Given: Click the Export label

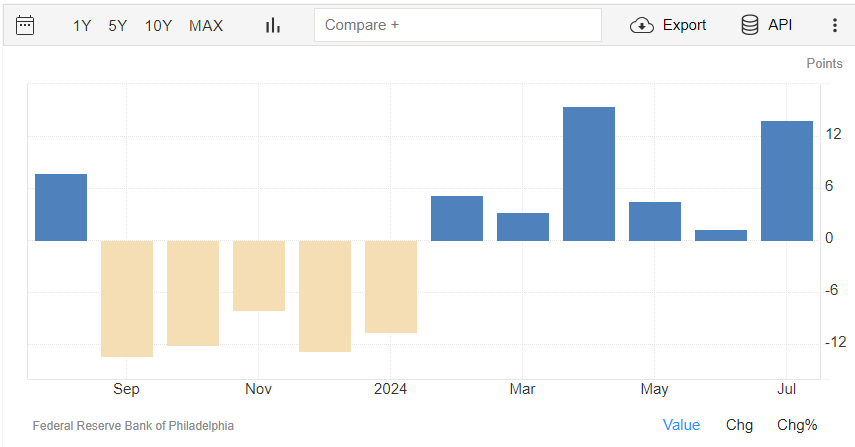Looking at the screenshot, I should 684,25.
